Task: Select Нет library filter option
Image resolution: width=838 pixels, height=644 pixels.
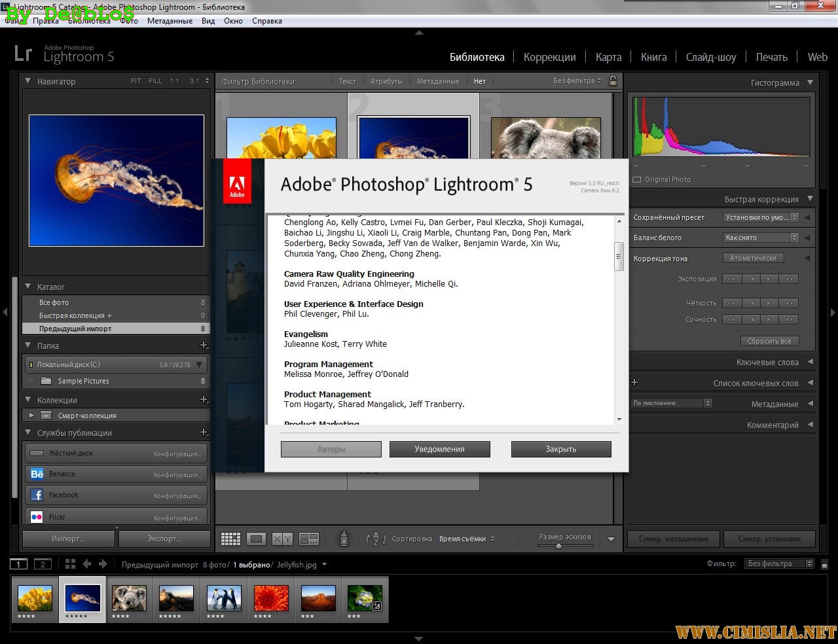Action: 480,81
